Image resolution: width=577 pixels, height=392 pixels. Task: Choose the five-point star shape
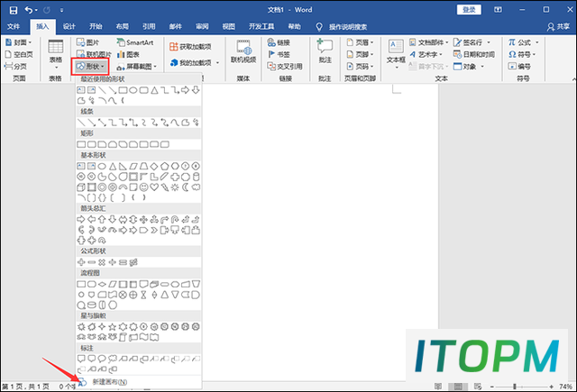[112, 326]
